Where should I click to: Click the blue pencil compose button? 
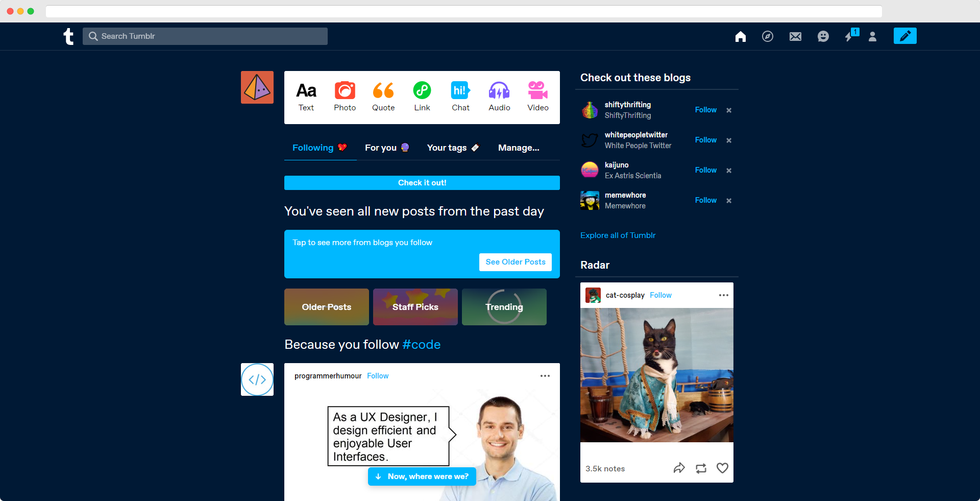tap(905, 36)
